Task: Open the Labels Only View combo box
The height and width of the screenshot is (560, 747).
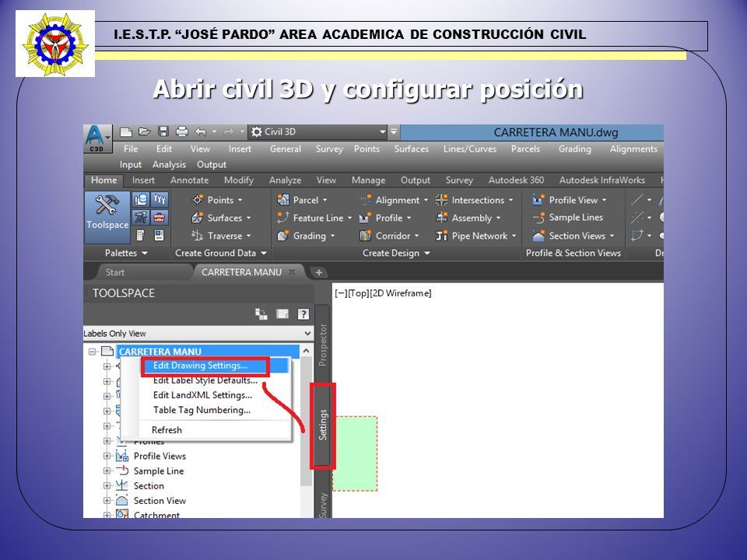Action: [198, 334]
